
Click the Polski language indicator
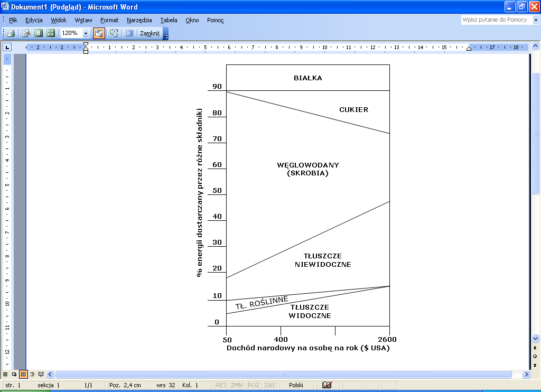tap(296, 385)
